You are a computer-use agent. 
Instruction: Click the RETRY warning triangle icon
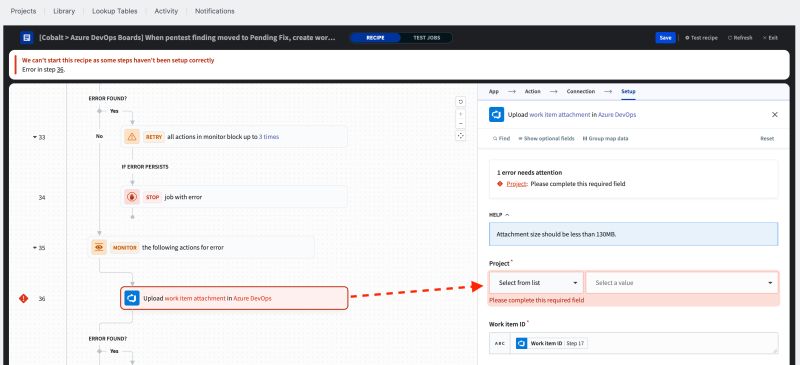click(132, 137)
